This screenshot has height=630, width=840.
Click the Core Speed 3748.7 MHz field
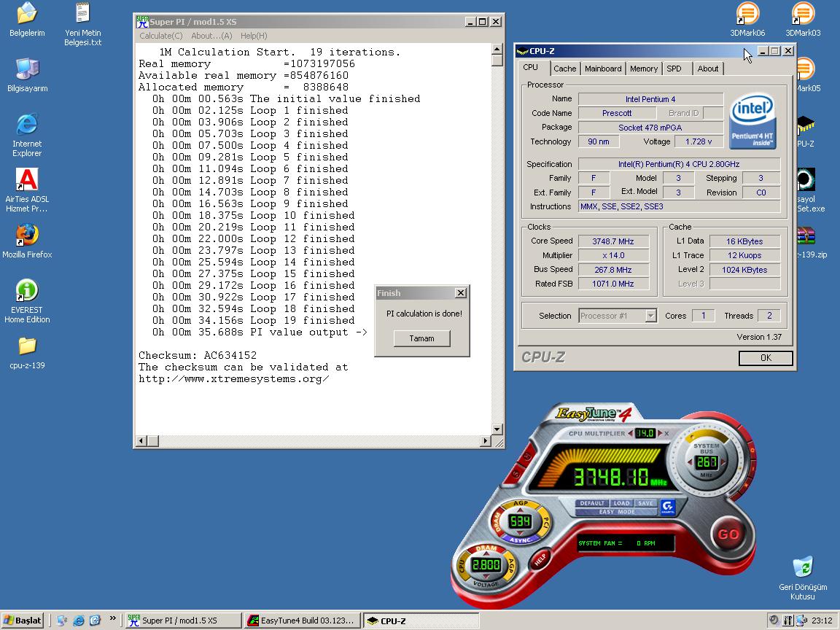613,241
